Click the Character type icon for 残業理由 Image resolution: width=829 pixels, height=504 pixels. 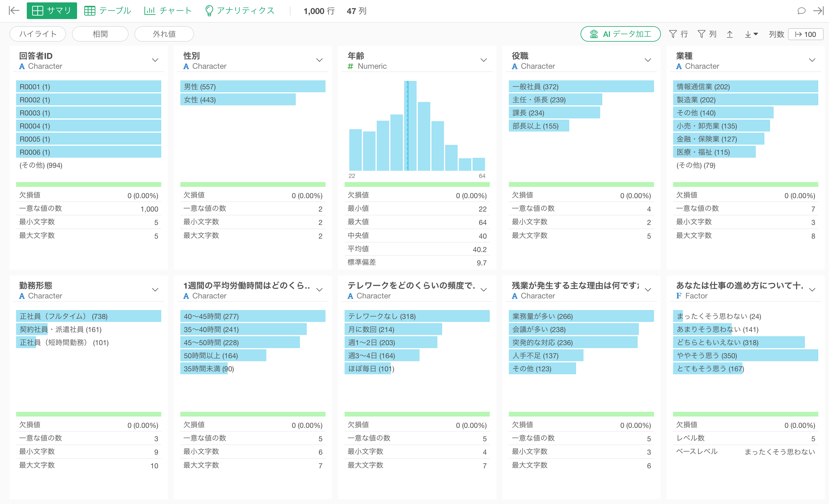click(x=514, y=296)
